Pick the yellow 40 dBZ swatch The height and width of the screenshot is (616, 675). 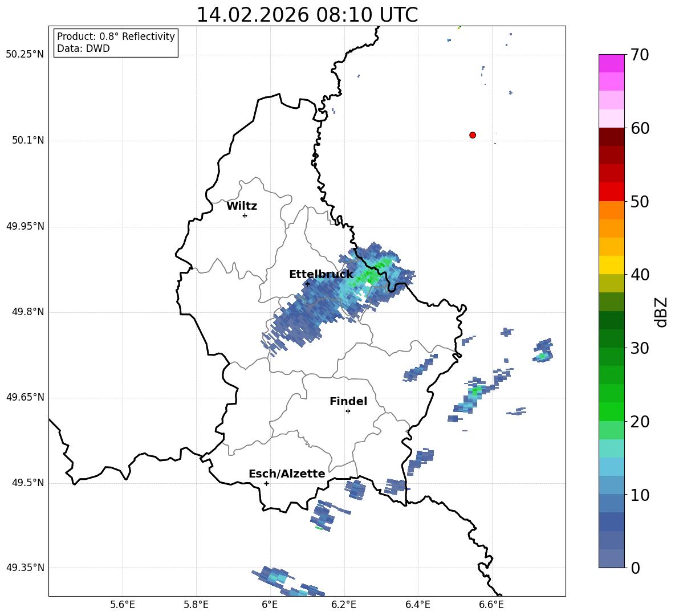(x=612, y=265)
